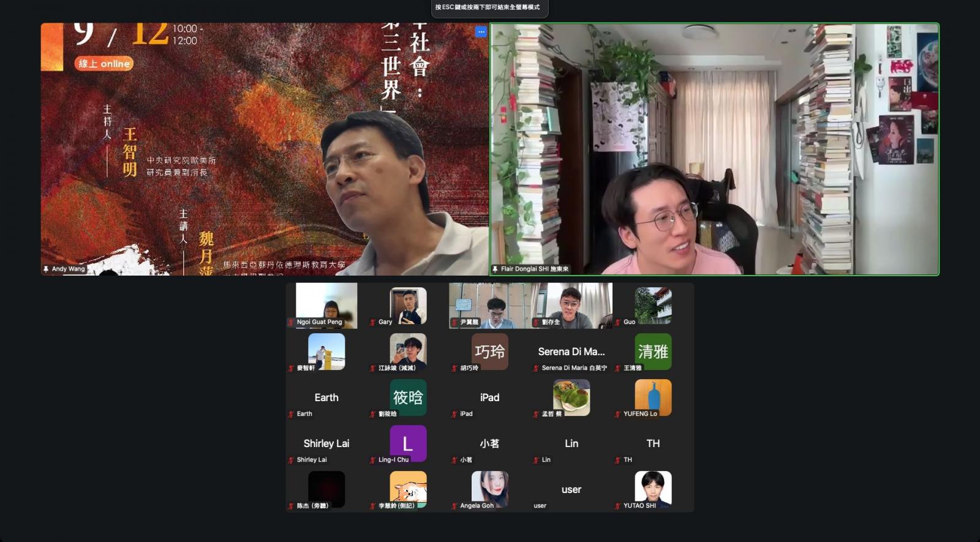Select Flair Donglai SHI's active speaker video

coord(714,149)
